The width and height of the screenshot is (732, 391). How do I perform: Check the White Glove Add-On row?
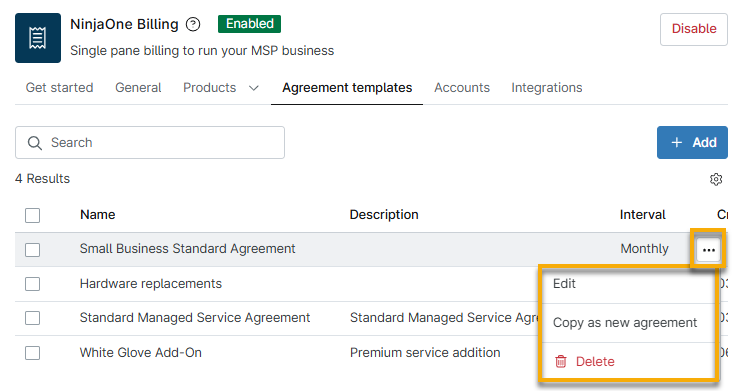click(33, 353)
